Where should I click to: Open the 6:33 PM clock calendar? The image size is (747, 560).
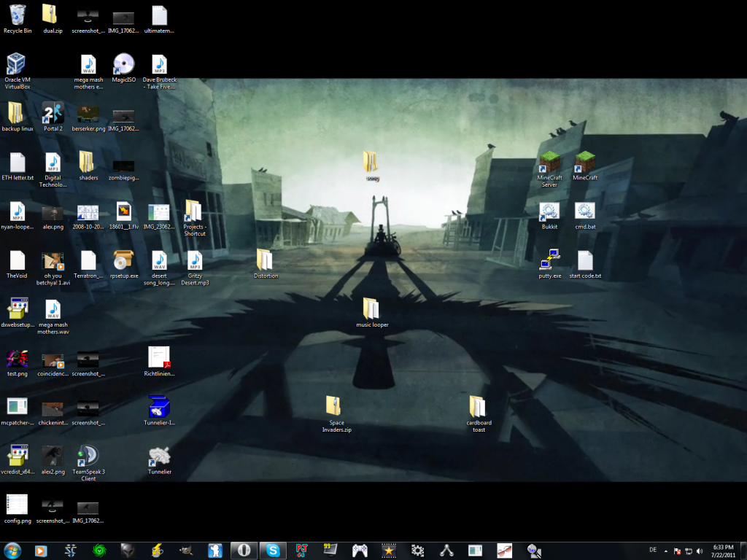click(723, 551)
